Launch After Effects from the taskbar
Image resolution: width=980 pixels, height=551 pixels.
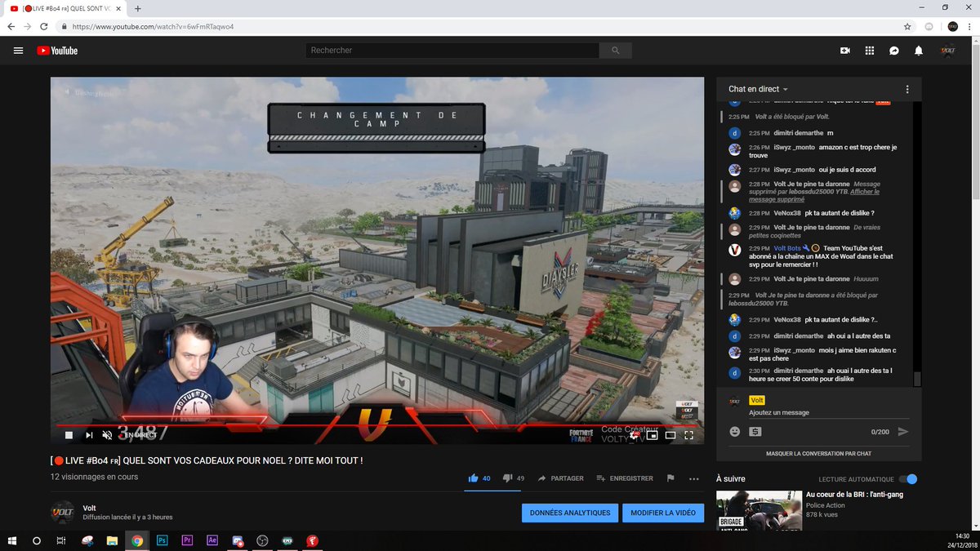click(x=212, y=540)
